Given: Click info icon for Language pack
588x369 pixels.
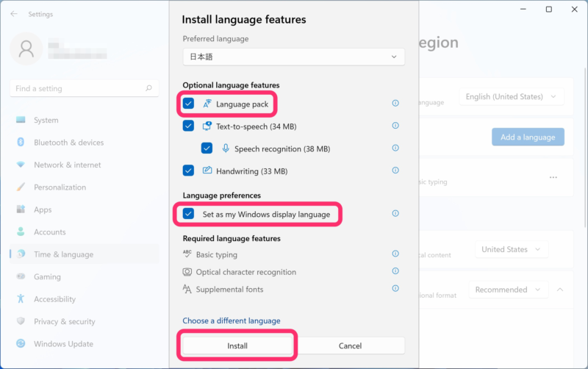Looking at the screenshot, I should [395, 103].
